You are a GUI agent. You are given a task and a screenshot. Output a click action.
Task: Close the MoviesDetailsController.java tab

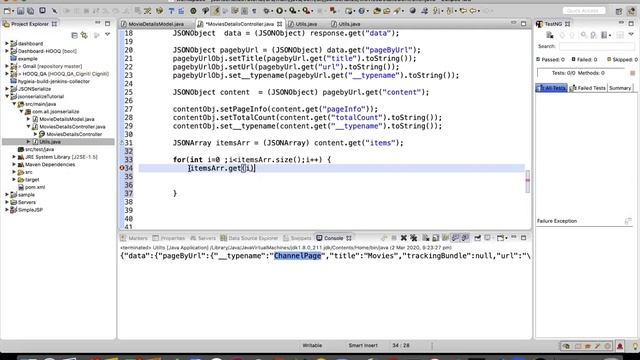[280, 24]
